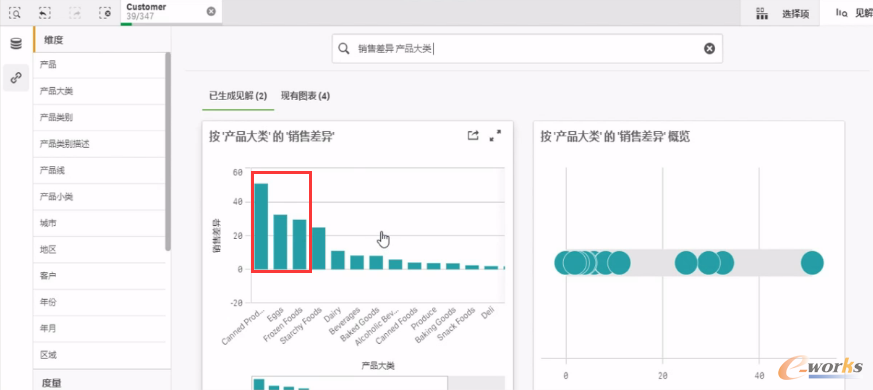Expand the bar chart to full screen
873x390 pixels.
[495, 135]
